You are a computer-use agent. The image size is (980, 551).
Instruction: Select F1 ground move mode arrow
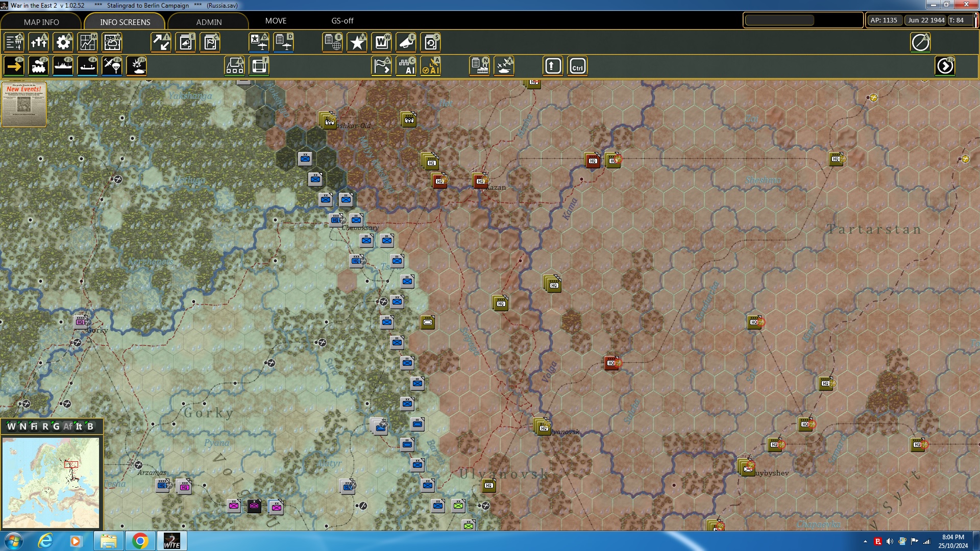coord(14,66)
